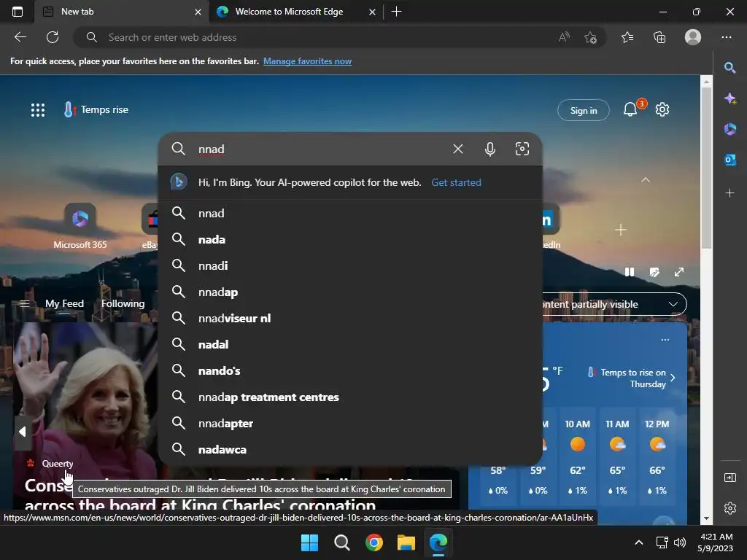Open the sidebar Discover sparkle icon
The height and width of the screenshot is (560, 747).
[x=729, y=98]
